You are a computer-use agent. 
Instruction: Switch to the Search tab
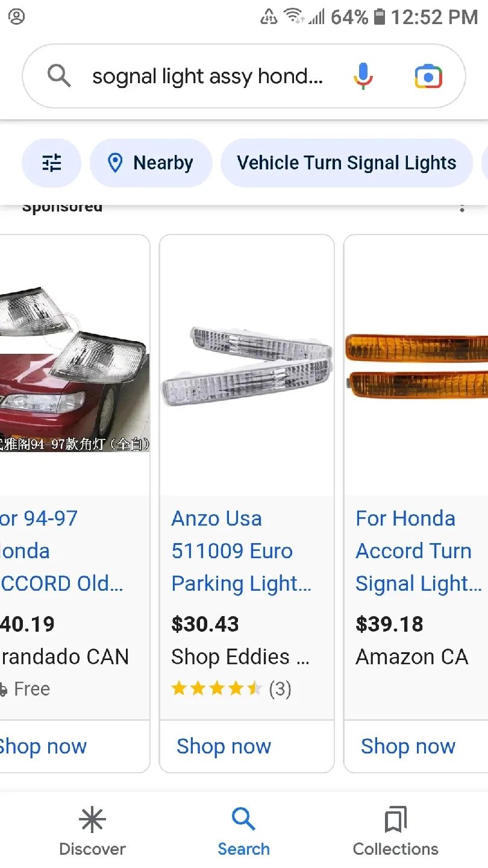click(x=243, y=832)
